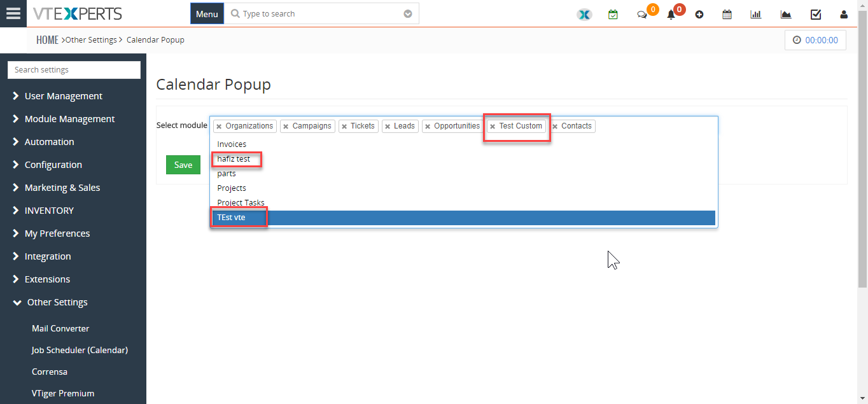
Task: Click Other Settings breadcrumb
Action: point(91,40)
